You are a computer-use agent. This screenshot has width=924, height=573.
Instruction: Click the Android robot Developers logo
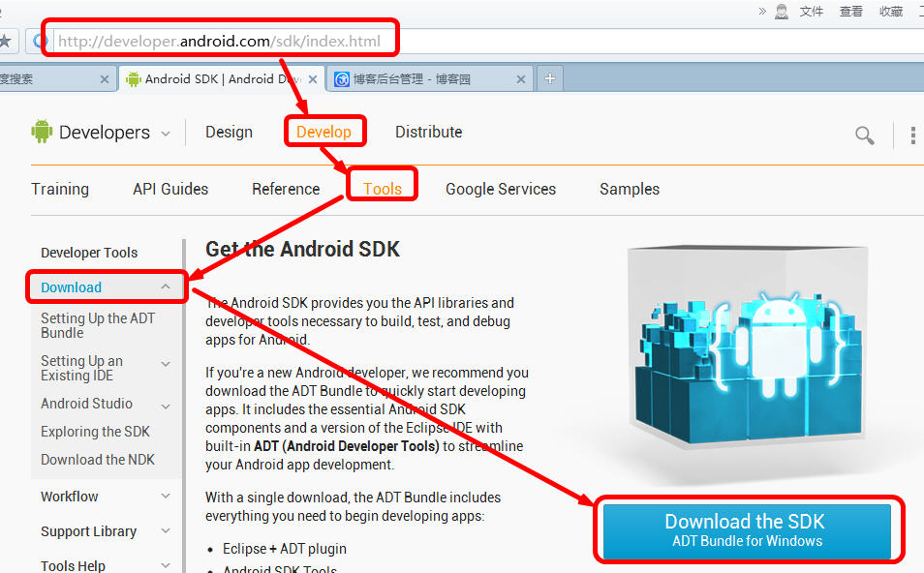42,132
